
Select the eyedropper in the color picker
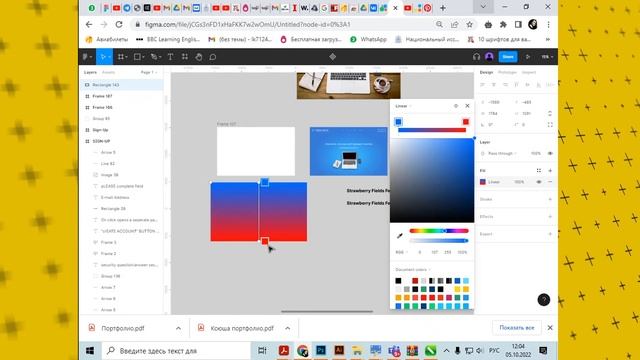pyautogui.click(x=400, y=236)
